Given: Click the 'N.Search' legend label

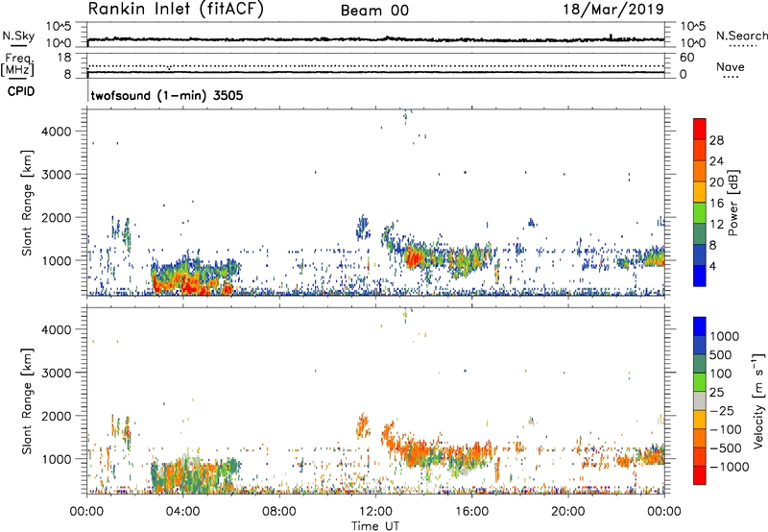Looking at the screenshot, I should pos(741,36).
